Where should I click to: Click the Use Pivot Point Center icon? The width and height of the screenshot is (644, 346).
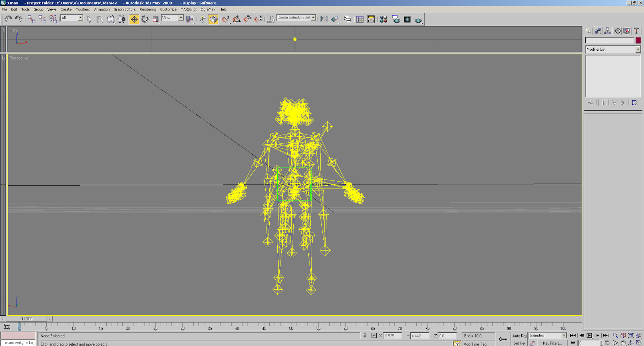pos(190,19)
